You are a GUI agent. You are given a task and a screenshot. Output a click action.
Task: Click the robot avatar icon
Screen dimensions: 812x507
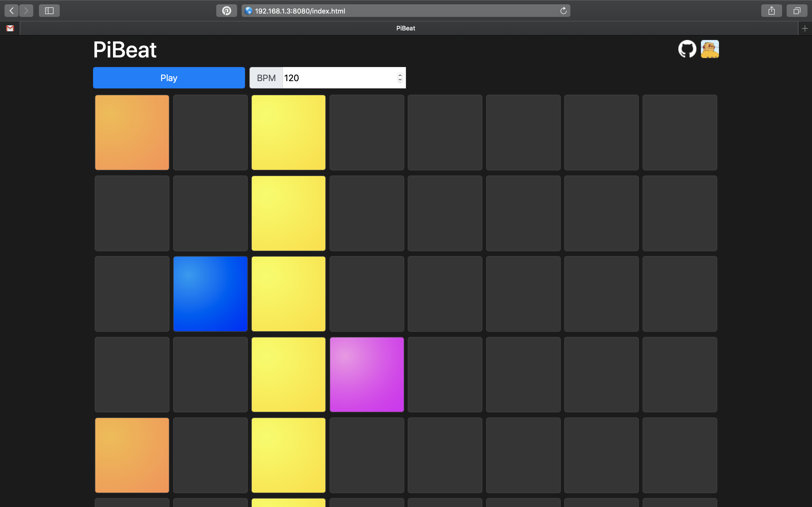(709, 49)
